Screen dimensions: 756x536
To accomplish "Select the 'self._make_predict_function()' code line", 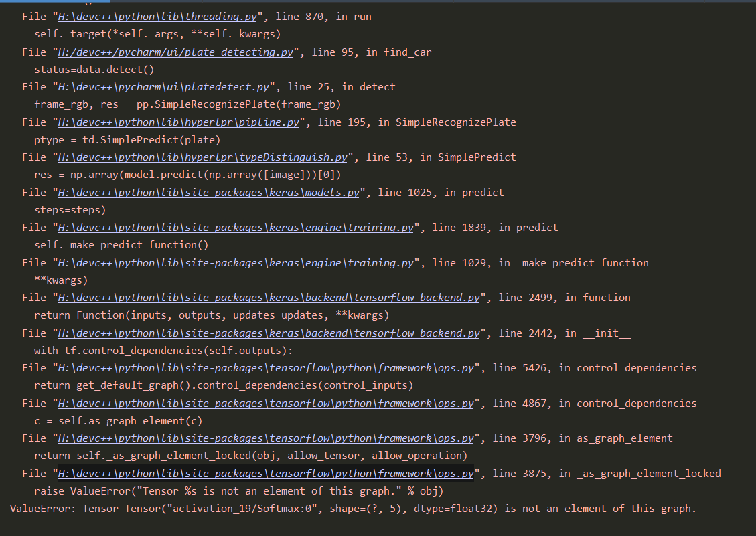I will [x=121, y=245].
